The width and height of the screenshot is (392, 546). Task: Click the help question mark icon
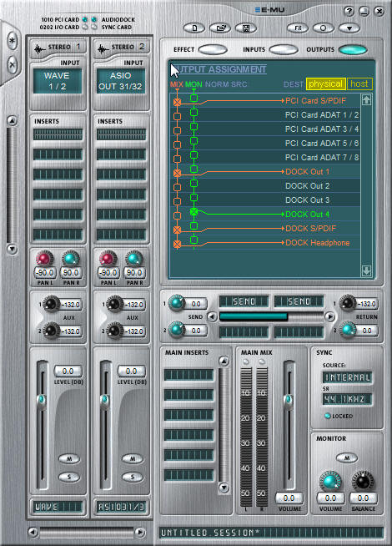pos(349,11)
